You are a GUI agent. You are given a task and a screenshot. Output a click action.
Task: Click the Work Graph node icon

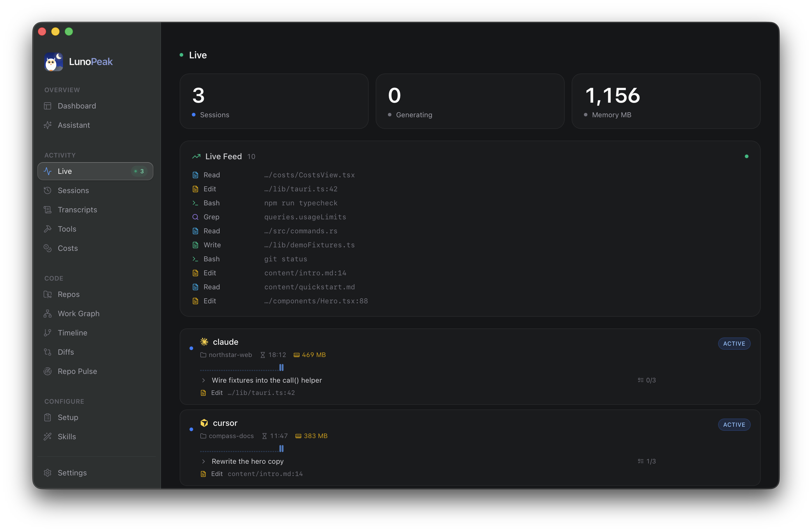click(48, 314)
